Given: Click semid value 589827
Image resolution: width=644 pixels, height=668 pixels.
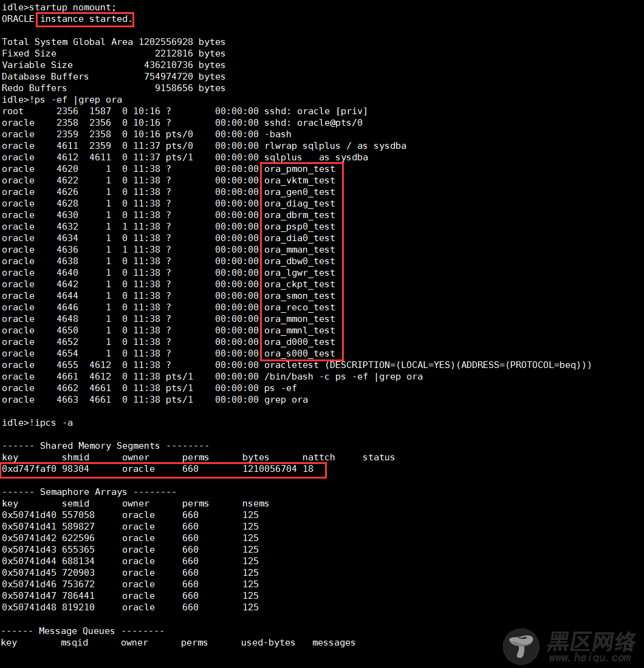Looking at the screenshot, I should [78, 526].
